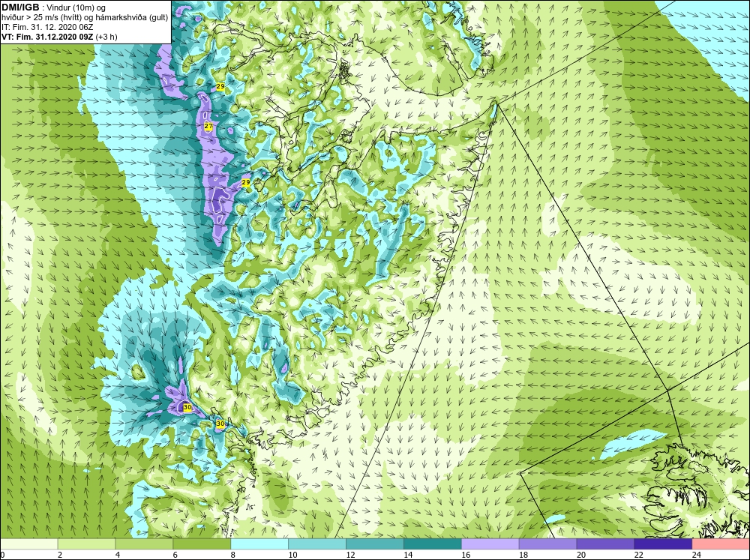750x560 pixels.
Task: Pick the 6–8 m/s darkest green legend swatch
Action: click(202, 544)
